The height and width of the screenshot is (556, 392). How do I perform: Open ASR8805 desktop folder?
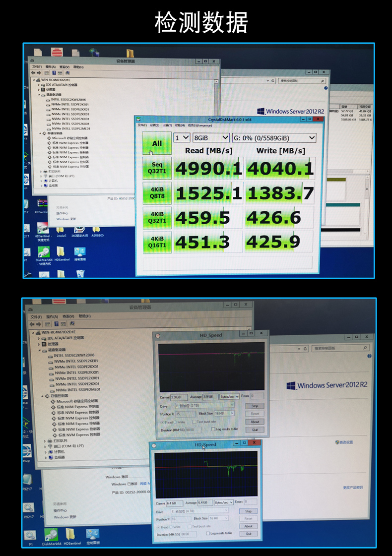click(x=97, y=232)
